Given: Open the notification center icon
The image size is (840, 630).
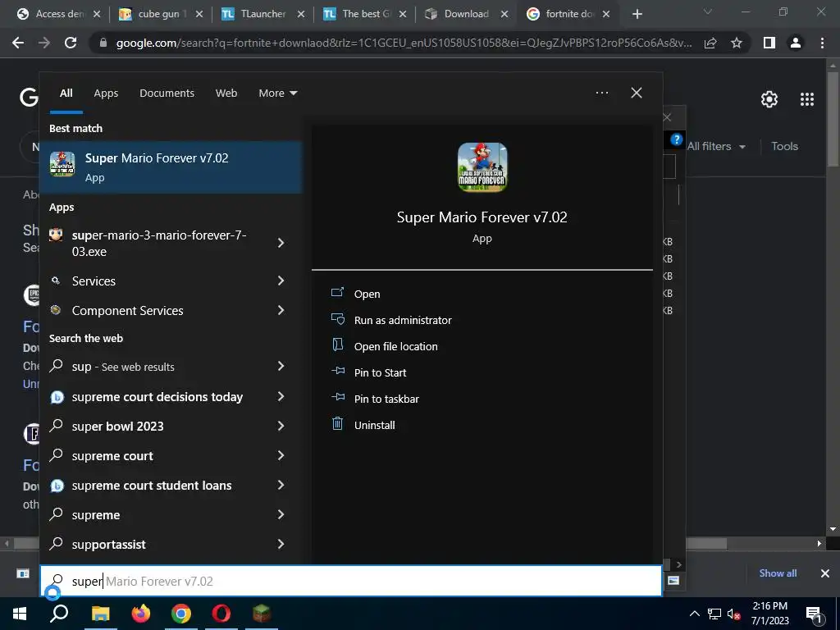Looking at the screenshot, I should click(813, 614).
